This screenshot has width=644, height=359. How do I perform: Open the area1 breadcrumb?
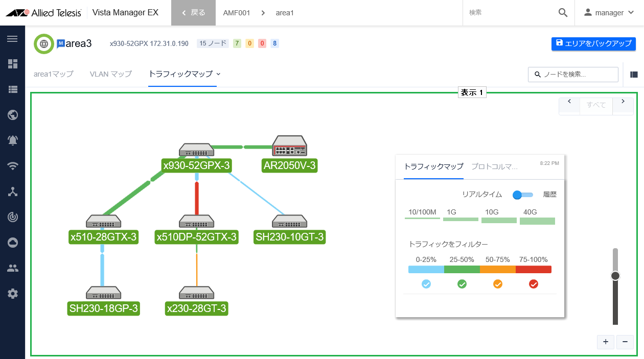click(285, 13)
